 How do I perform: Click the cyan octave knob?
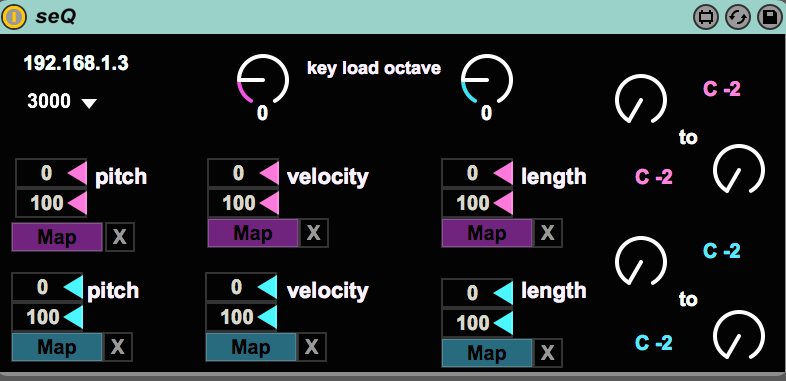click(x=487, y=80)
